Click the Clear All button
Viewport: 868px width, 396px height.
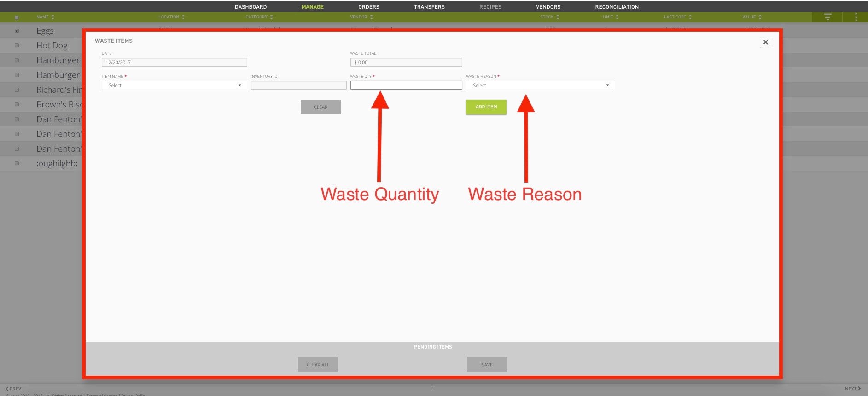318,365
